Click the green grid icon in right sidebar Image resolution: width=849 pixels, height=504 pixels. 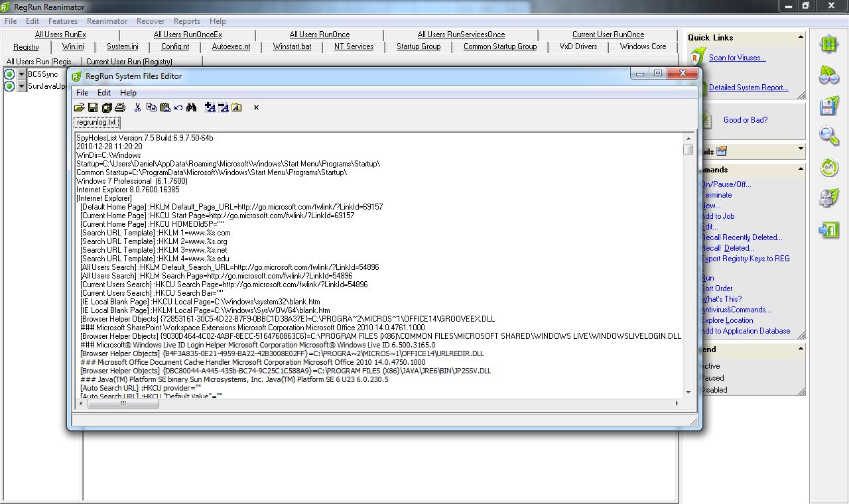pyautogui.click(x=828, y=44)
